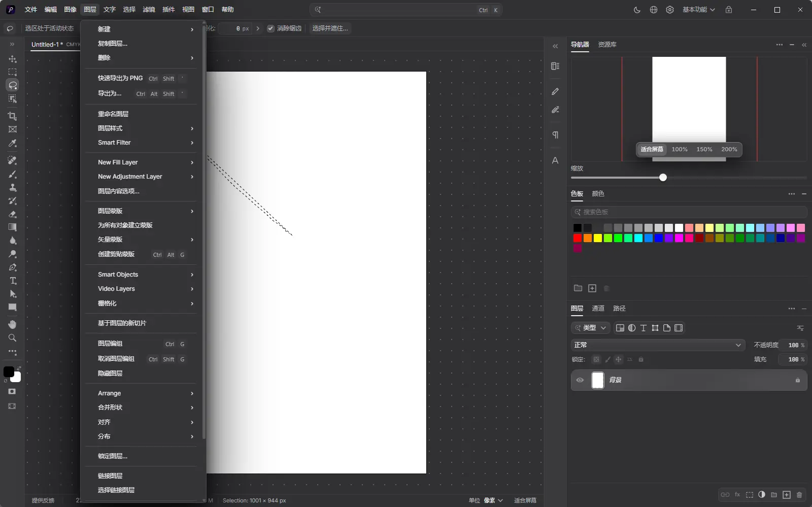Set navigator zoom to 200%
The width and height of the screenshot is (812, 507).
click(x=729, y=149)
